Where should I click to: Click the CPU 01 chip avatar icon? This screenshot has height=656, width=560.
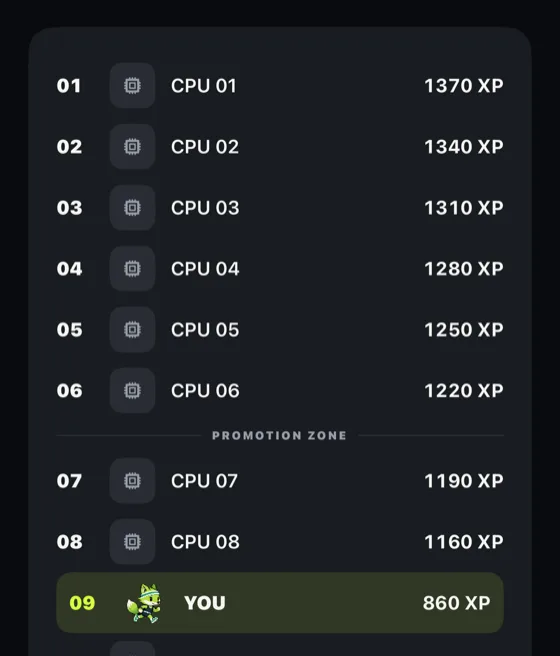pyautogui.click(x=132, y=86)
